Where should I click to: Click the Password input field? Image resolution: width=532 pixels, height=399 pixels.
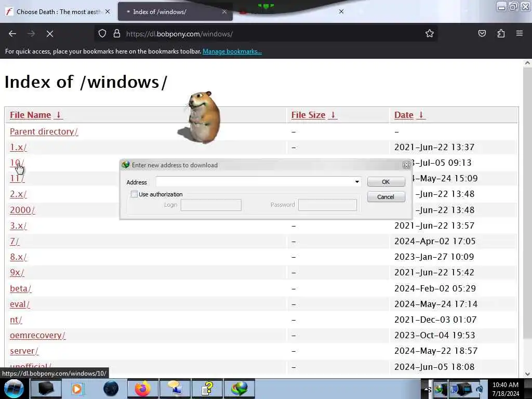pos(327,205)
